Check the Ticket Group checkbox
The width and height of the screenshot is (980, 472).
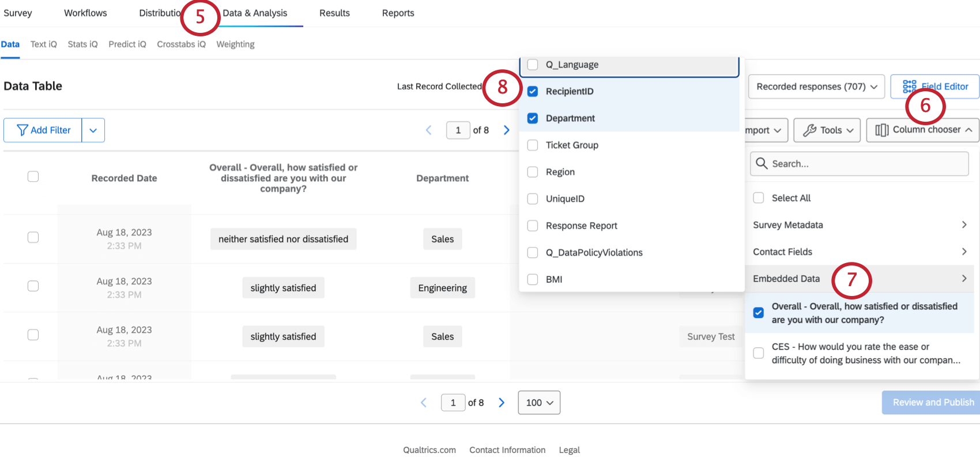tap(533, 145)
